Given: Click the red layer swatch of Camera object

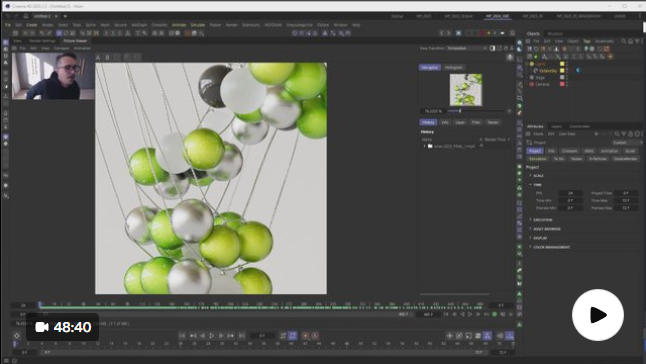Looking at the screenshot, I should tap(562, 84).
